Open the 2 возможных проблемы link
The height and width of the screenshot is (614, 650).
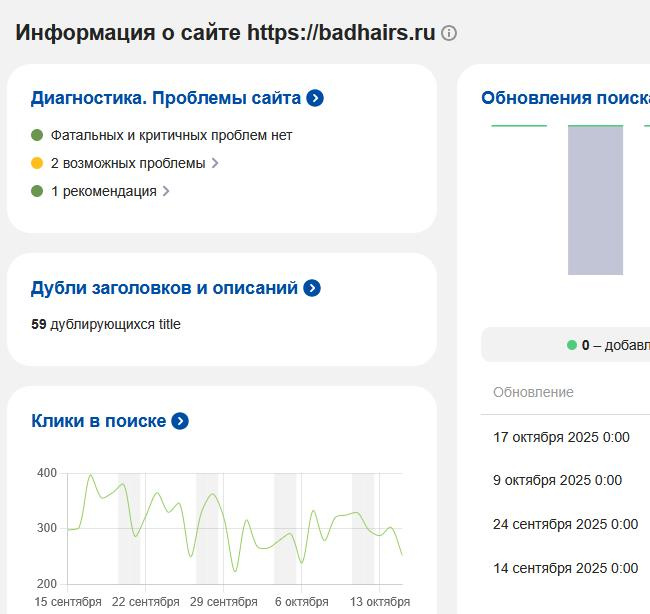click(x=128, y=163)
